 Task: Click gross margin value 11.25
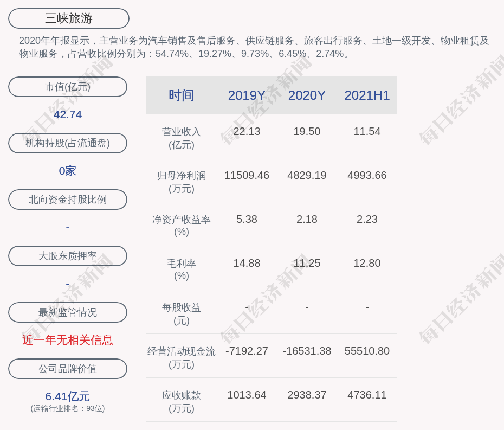pyautogui.click(x=307, y=263)
